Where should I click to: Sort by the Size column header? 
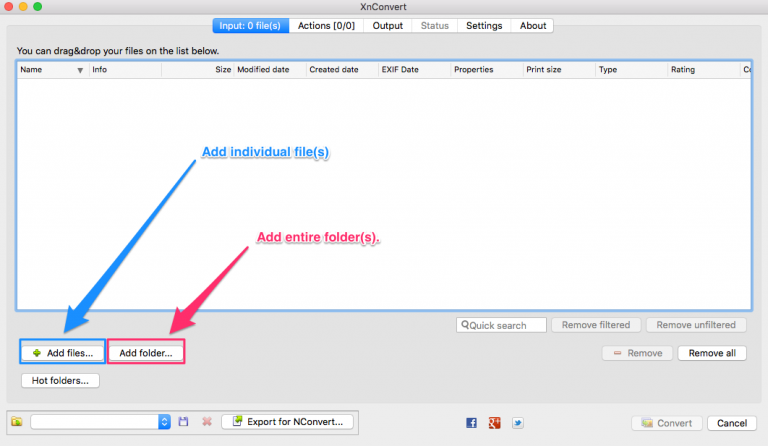(x=197, y=70)
